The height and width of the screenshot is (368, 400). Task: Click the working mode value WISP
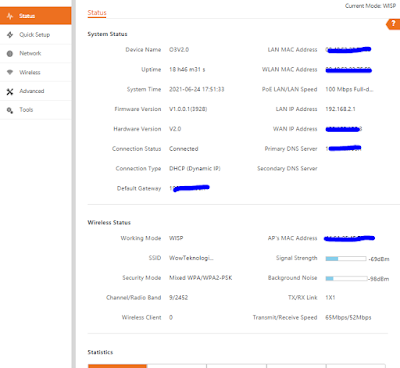point(176,238)
